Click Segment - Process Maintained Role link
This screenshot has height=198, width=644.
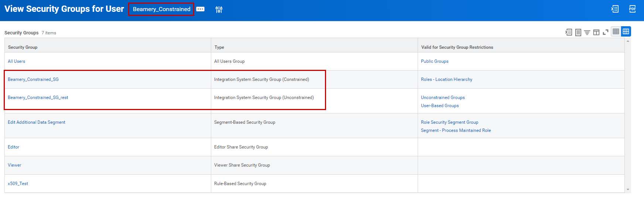456,130
